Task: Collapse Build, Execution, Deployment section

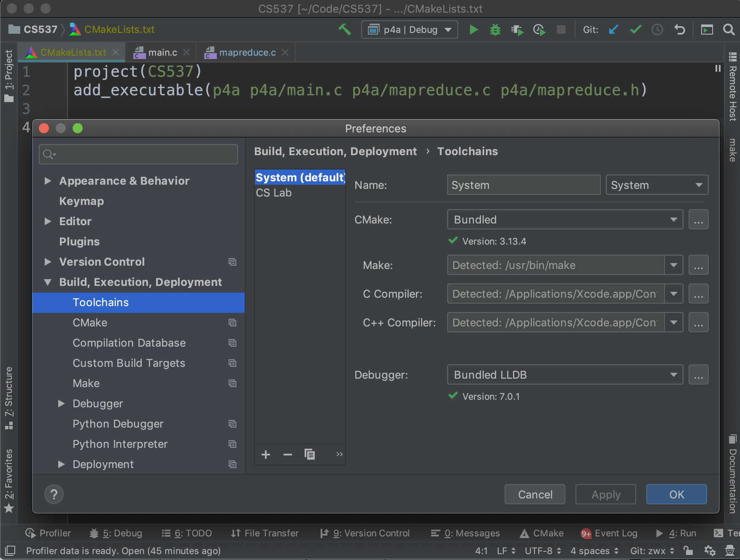Action: (48, 282)
